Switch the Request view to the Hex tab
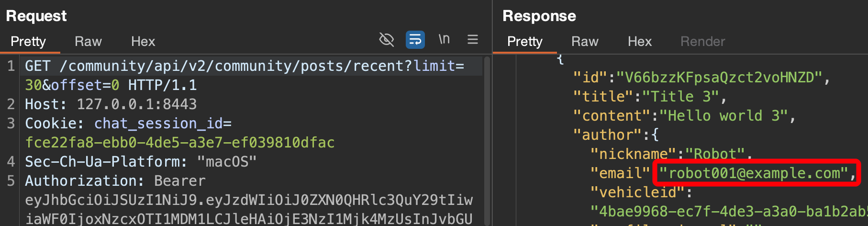The width and height of the screenshot is (868, 226). (143, 42)
